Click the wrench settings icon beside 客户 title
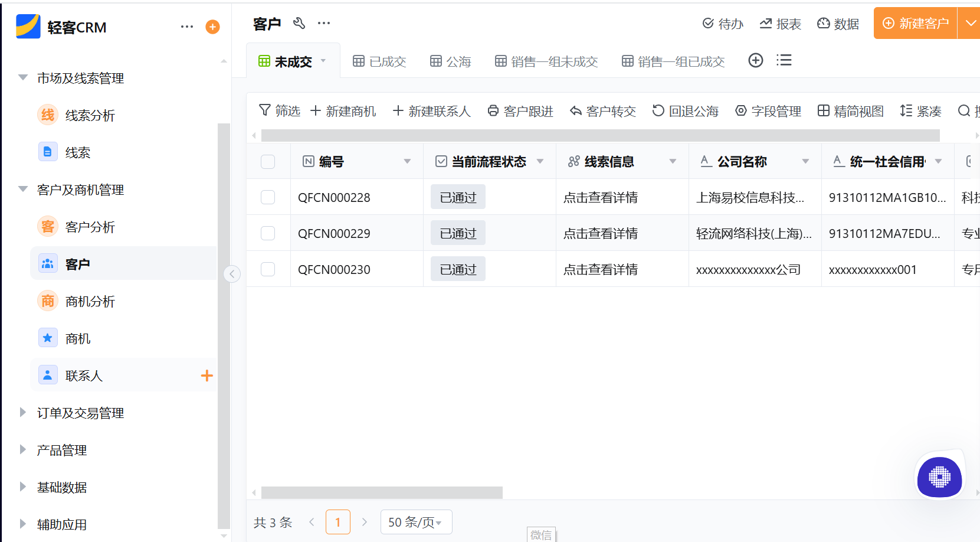Viewport: 980px width, 542px height. click(299, 24)
